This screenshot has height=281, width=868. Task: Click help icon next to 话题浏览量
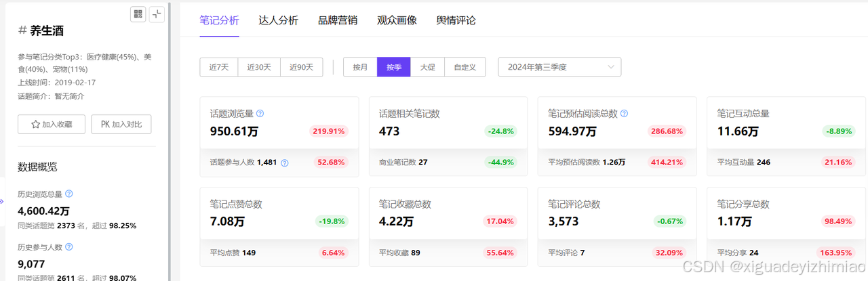(260, 114)
